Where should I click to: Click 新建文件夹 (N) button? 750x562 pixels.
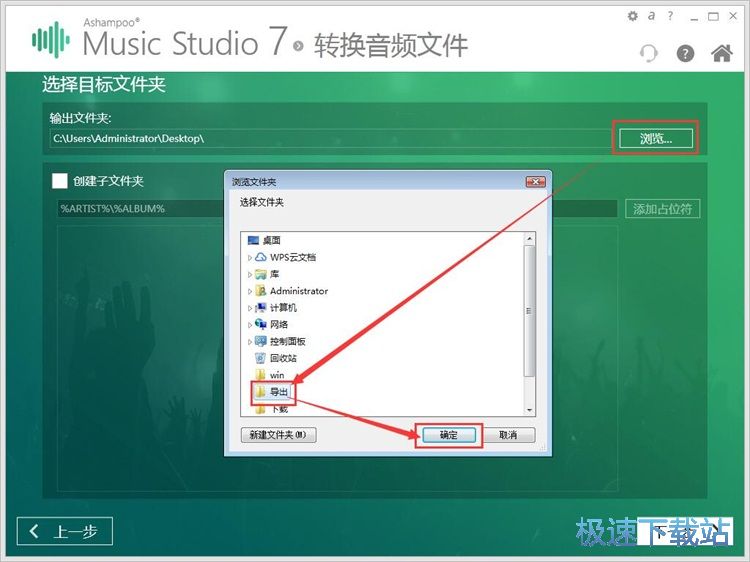pyautogui.click(x=278, y=435)
